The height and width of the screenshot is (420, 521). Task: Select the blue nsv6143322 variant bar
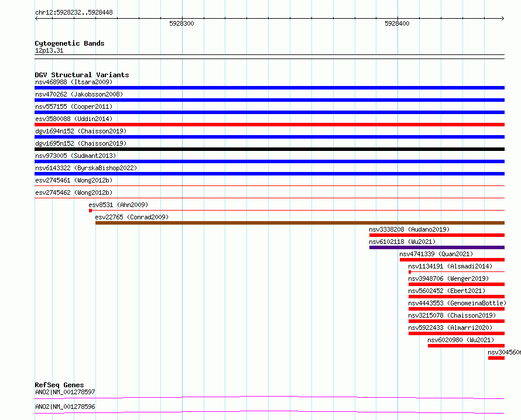(x=269, y=174)
